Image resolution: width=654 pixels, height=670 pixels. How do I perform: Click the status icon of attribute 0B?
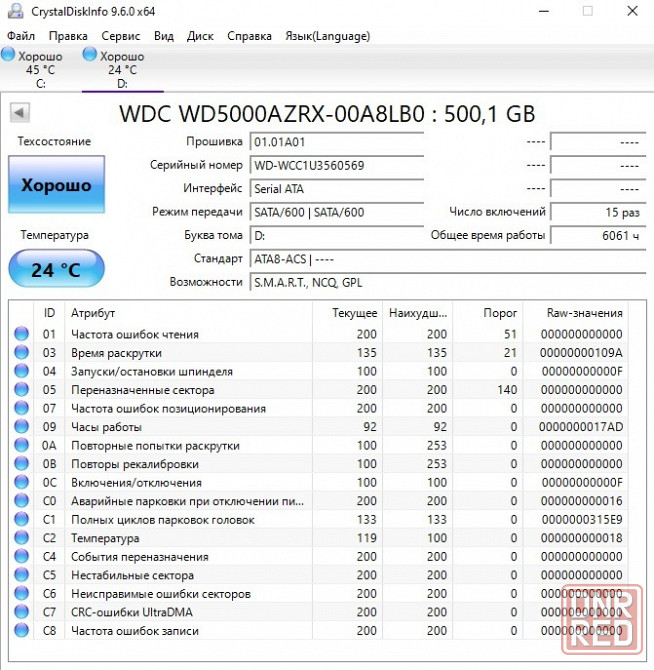point(21,464)
